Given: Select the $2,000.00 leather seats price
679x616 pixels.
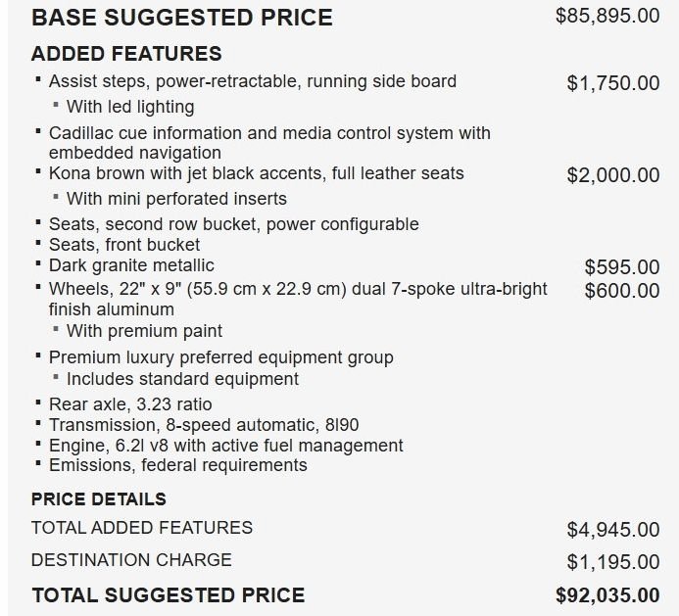Looking at the screenshot, I should pyautogui.click(x=613, y=175).
